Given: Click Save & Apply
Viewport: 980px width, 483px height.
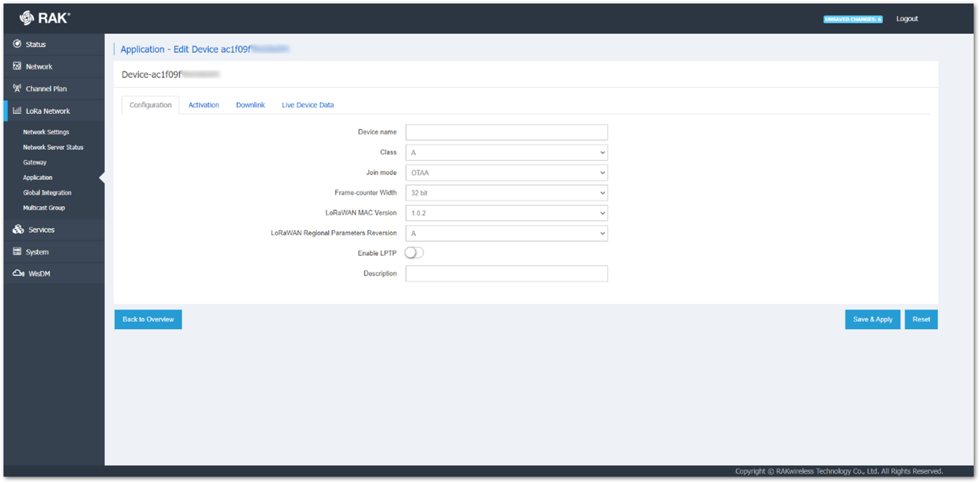Looking at the screenshot, I should click(872, 318).
